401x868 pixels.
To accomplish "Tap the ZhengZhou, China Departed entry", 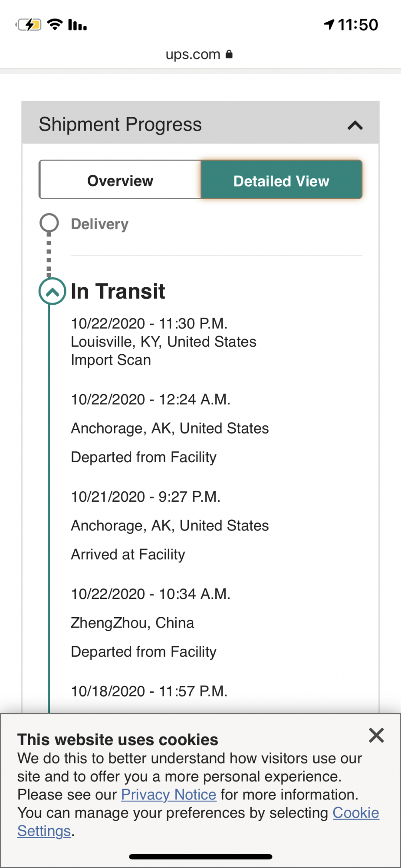I will pyautogui.click(x=144, y=623).
